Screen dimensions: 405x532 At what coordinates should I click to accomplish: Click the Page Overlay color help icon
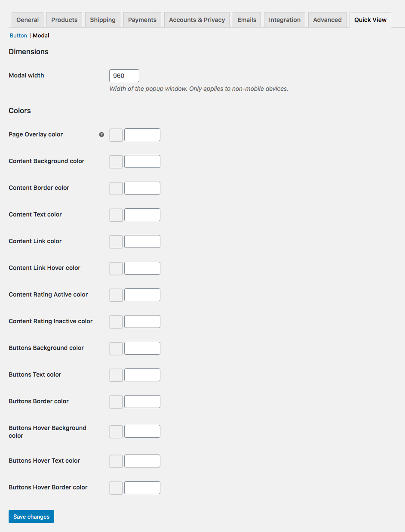(x=101, y=135)
